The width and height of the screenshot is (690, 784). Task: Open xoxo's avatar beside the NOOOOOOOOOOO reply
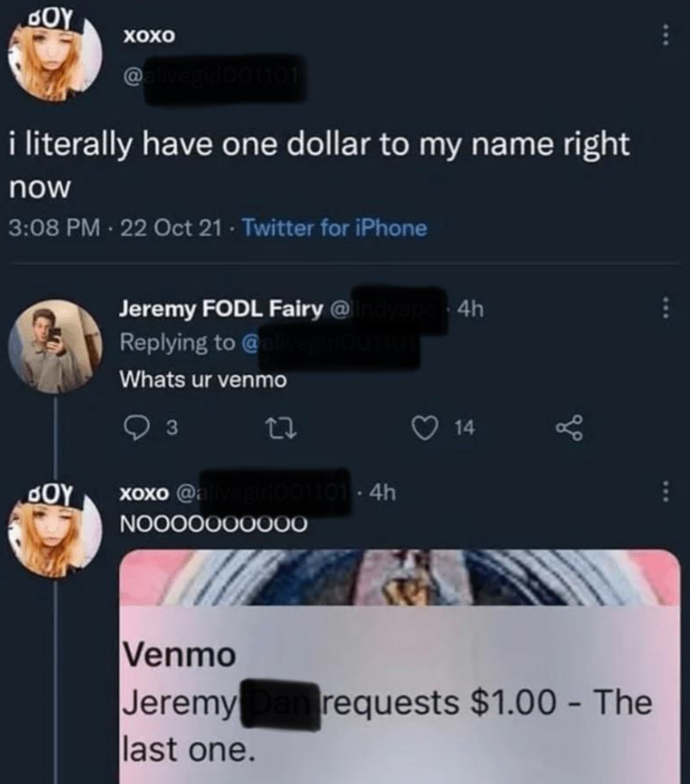(55, 531)
